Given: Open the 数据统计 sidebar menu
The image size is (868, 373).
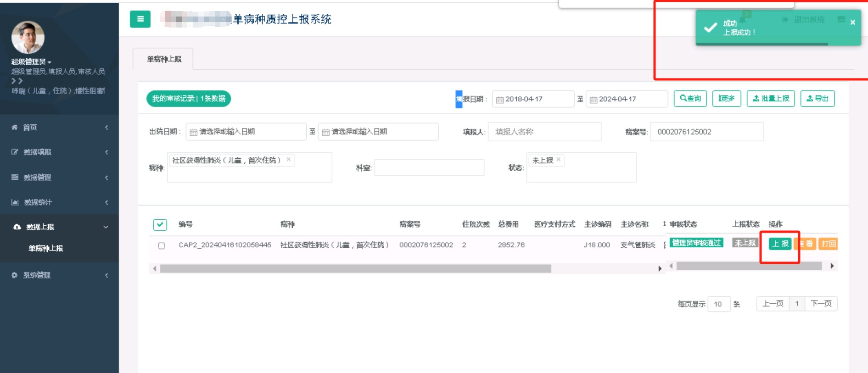Looking at the screenshot, I should [38, 202].
